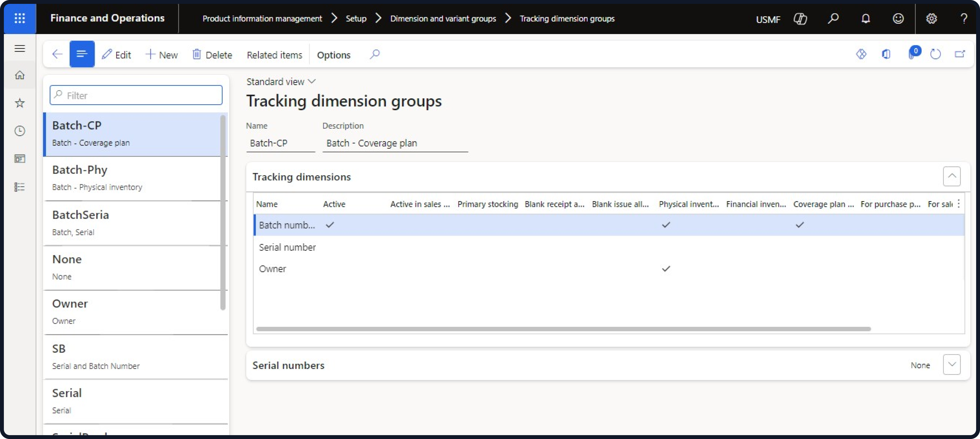Click the Active in sales column header
Screen dimensions: 980x439
pos(420,204)
